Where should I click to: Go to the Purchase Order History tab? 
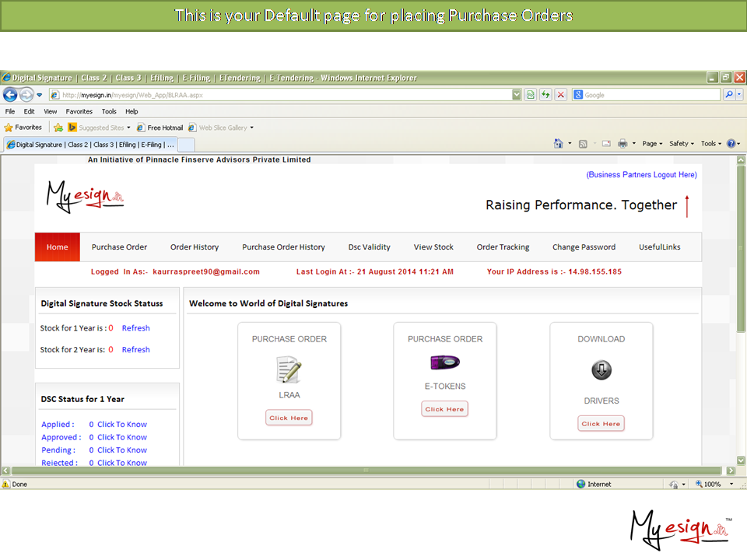(283, 247)
